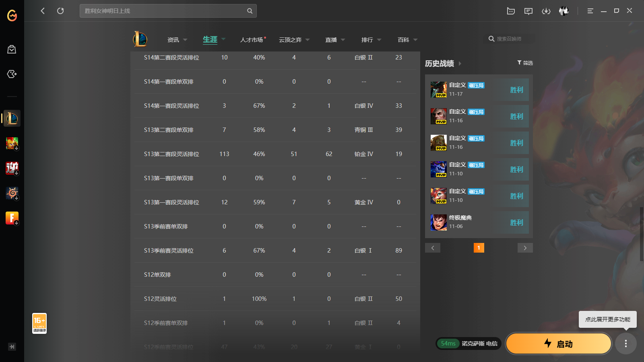The image size is (644, 362).
Task: Click the S12灵活排位 row label
Action: pos(160,299)
